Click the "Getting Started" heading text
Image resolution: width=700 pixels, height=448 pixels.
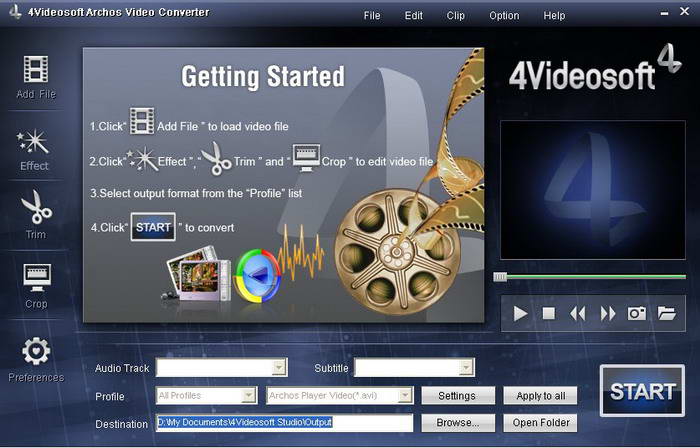coord(263,77)
